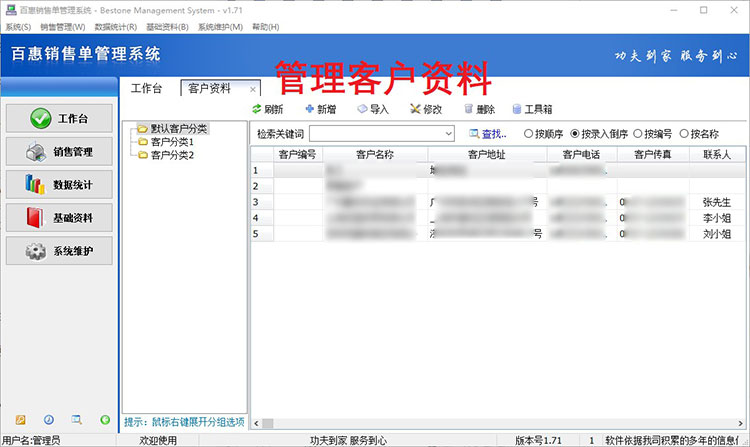This screenshot has height=447, width=750.
Task: Click the gear icon of 系统维护
Action: click(x=36, y=251)
